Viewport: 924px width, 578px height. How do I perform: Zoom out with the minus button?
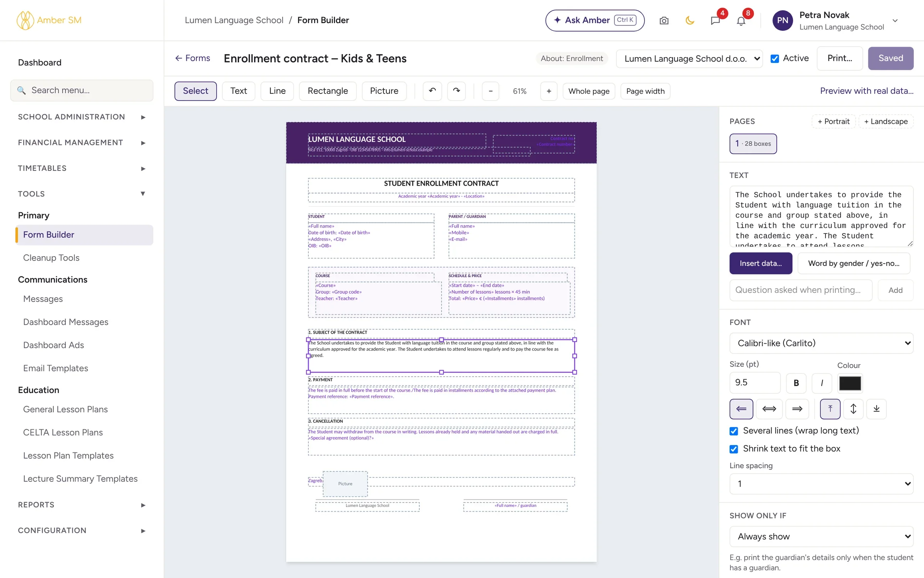[490, 91]
